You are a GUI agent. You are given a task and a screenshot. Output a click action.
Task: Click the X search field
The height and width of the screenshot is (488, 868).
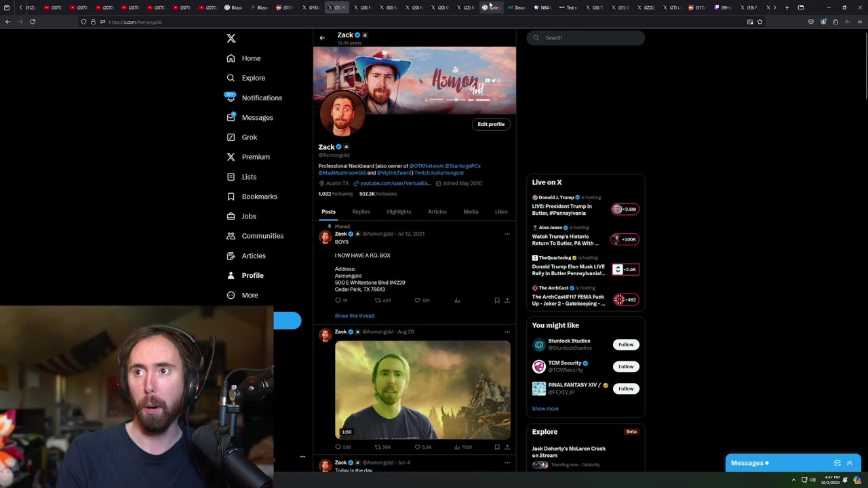[586, 38]
